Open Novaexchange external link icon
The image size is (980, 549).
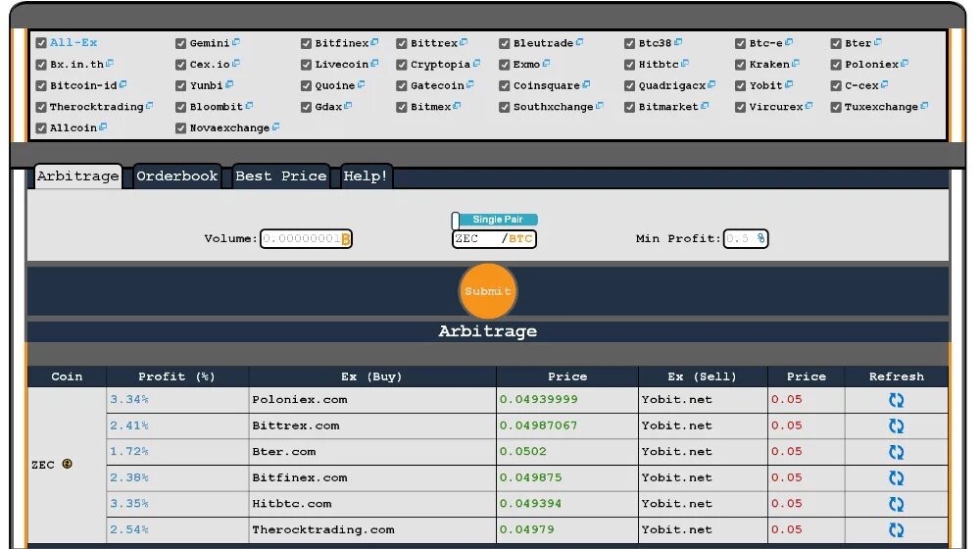coord(275,127)
